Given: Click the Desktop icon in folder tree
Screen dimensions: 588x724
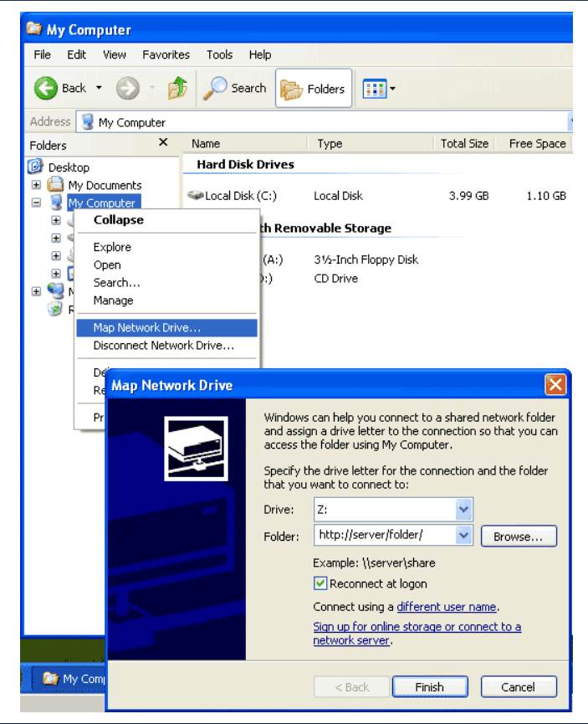Looking at the screenshot, I should (35, 167).
